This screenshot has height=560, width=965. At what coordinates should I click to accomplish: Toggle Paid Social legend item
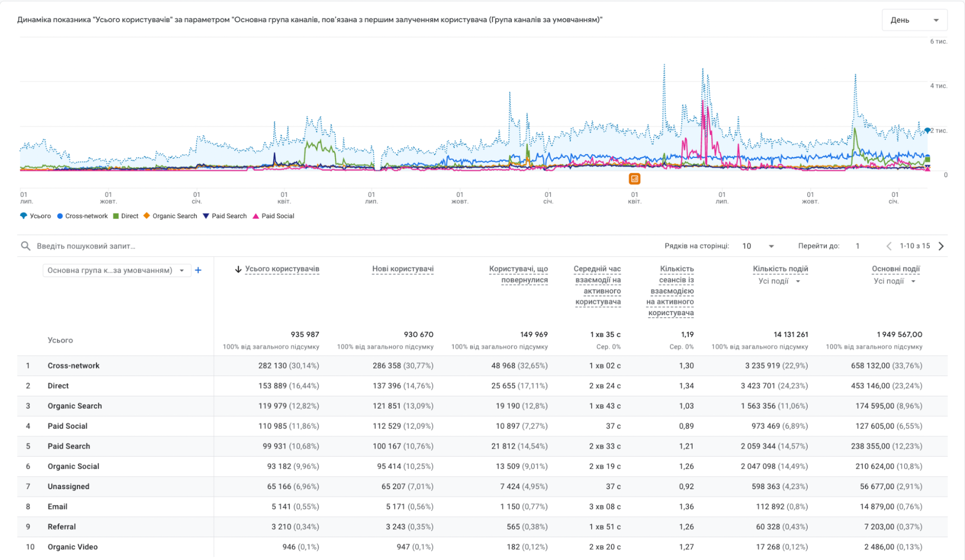point(273,216)
